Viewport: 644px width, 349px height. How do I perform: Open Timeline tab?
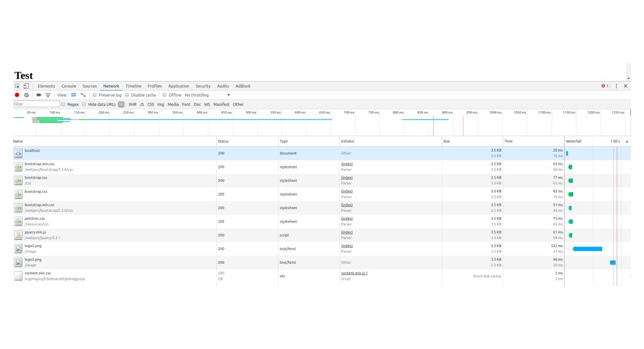pyautogui.click(x=134, y=86)
